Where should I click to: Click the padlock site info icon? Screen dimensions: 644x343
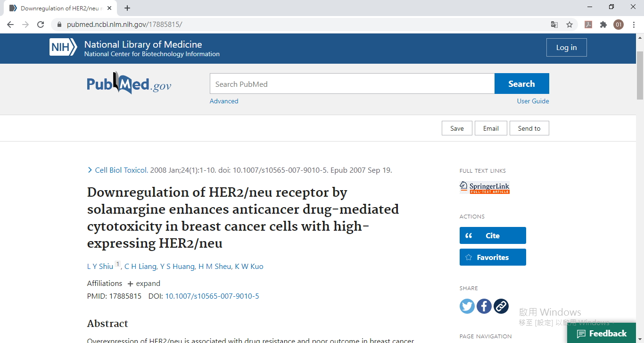(59, 25)
